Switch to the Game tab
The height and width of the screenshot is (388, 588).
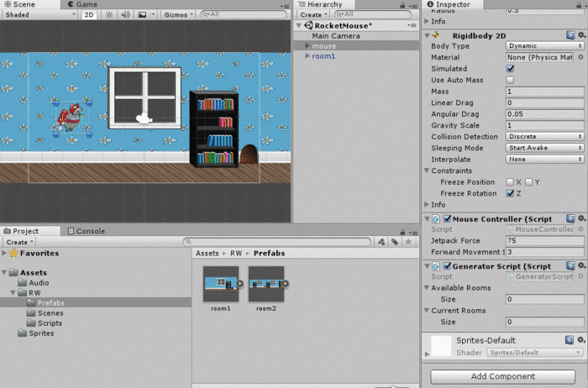pos(82,4)
